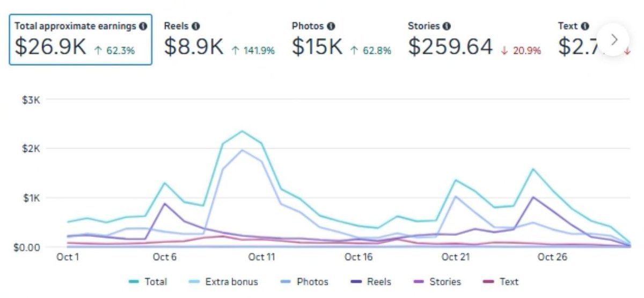Select the Total approximate earnings card
Image resolution: width=644 pixels, height=298 pixels.
[x=80, y=40]
